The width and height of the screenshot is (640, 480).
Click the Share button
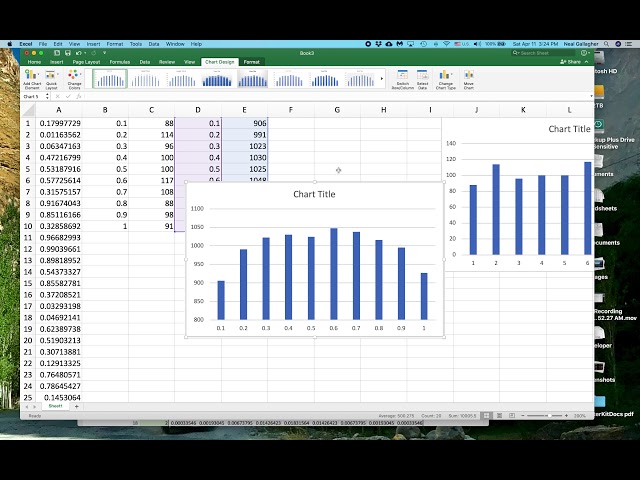point(571,62)
